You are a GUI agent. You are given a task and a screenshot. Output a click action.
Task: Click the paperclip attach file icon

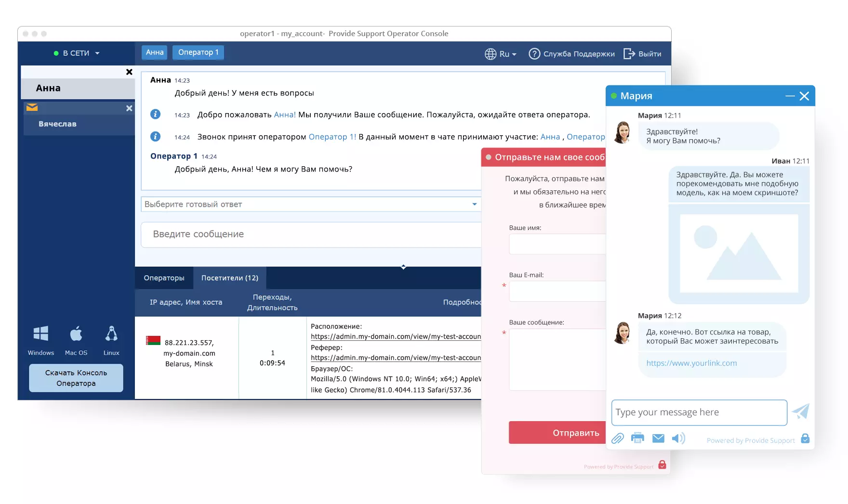tap(618, 438)
